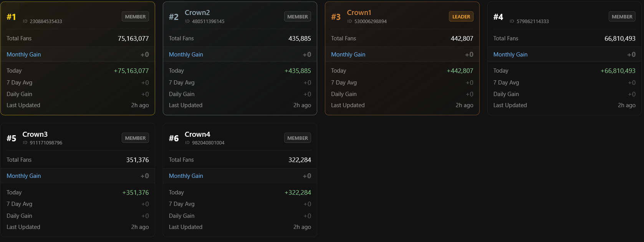Click total fans value 442,807

click(x=462, y=38)
